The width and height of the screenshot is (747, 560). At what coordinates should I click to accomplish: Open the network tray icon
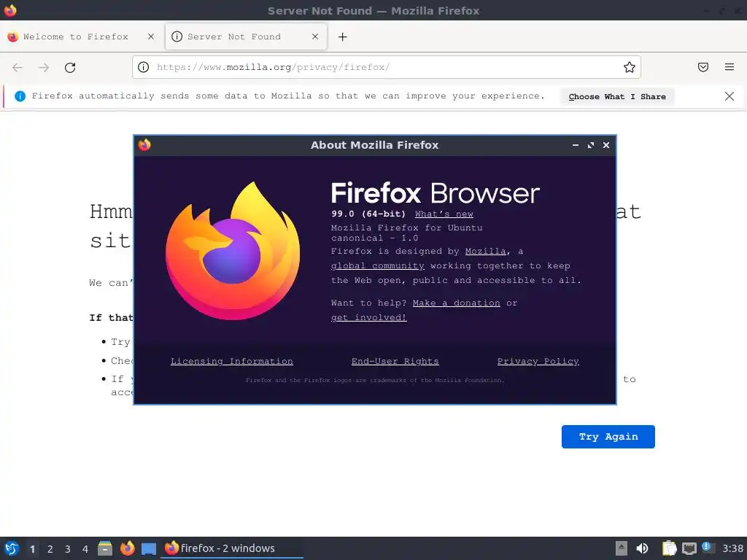(689, 548)
